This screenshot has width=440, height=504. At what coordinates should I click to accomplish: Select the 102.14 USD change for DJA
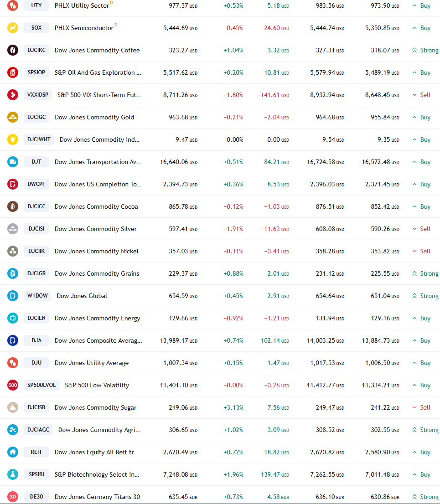click(x=275, y=340)
